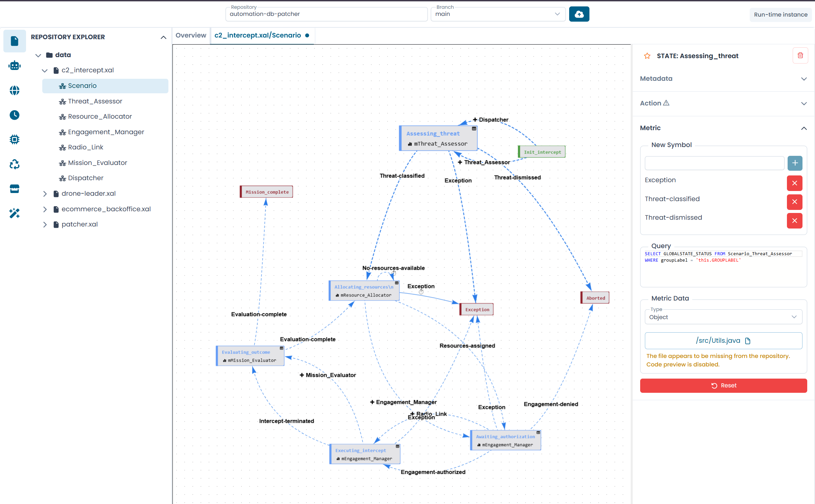This screenshot has height=504, width=815.
Task: Open history via the clock sidebar icon
Action: coord(15,115)
